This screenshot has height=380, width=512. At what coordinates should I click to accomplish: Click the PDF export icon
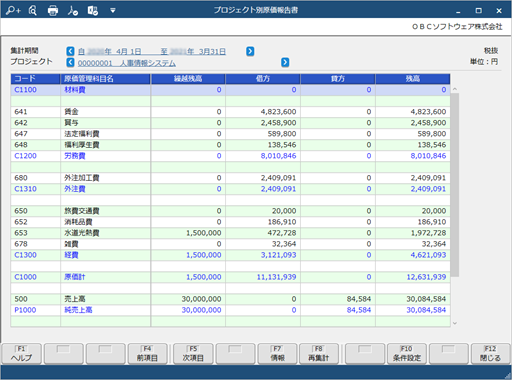pos(73,11)
